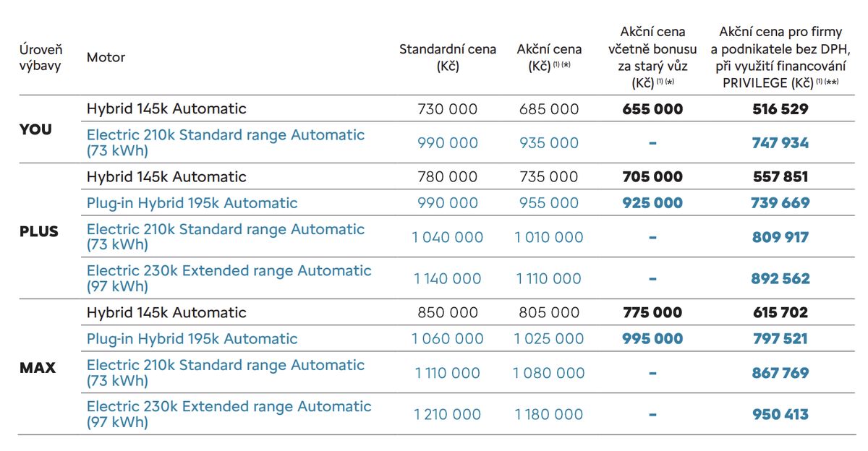This screenshot has width=868, height=451.
Task: Click Electric 230k Extended range under MAX
Action: click(x=229, y=414)
